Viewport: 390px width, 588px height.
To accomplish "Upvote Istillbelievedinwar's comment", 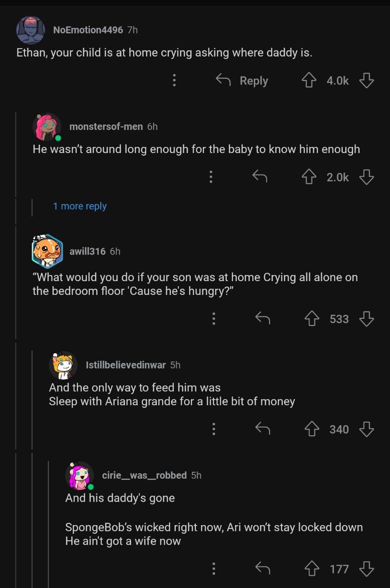I will point(312,429).
